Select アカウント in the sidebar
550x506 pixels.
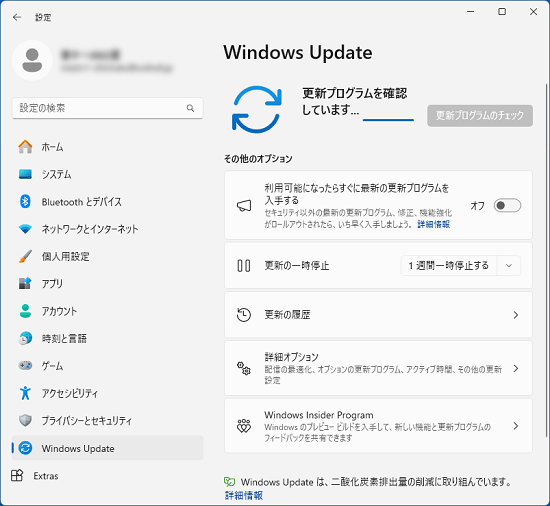pos(107,311)
